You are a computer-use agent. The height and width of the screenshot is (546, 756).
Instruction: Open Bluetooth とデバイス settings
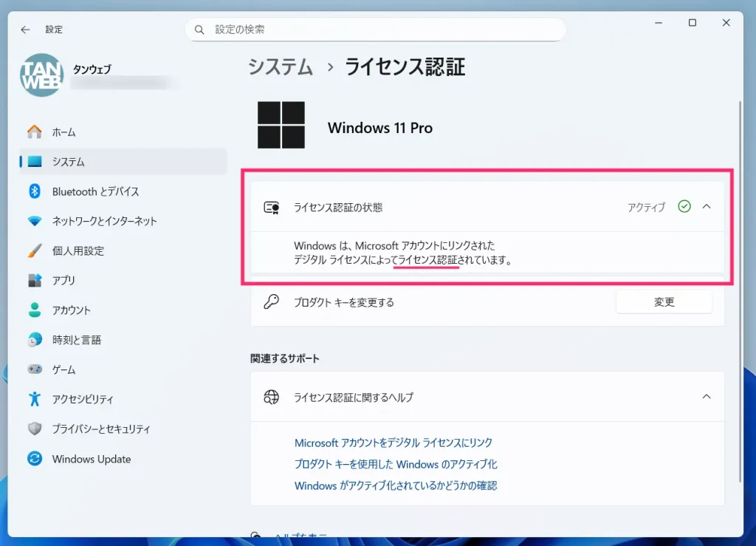[123, 191]
